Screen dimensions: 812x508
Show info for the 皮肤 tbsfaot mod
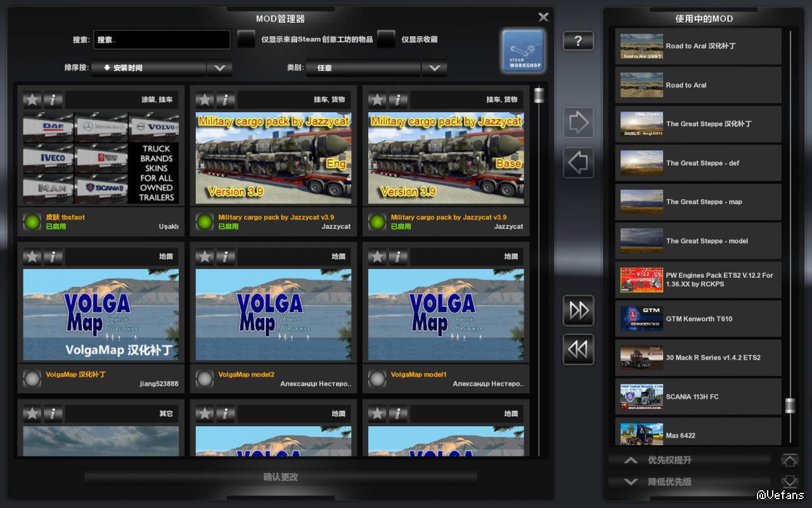[x=53, y=100]
